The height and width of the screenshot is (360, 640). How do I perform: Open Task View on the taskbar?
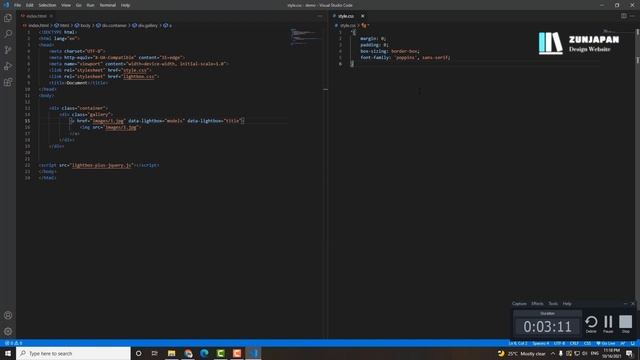[155, 353]
